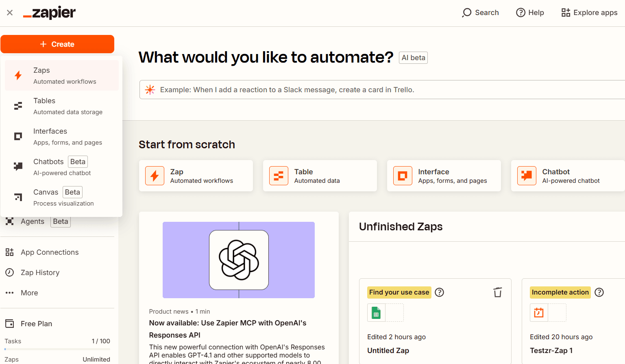Image resolution: width=625 pixels, height=364 pixels.
Task: Click the help icon beside Incomplete action
Action: coord(599,292)
